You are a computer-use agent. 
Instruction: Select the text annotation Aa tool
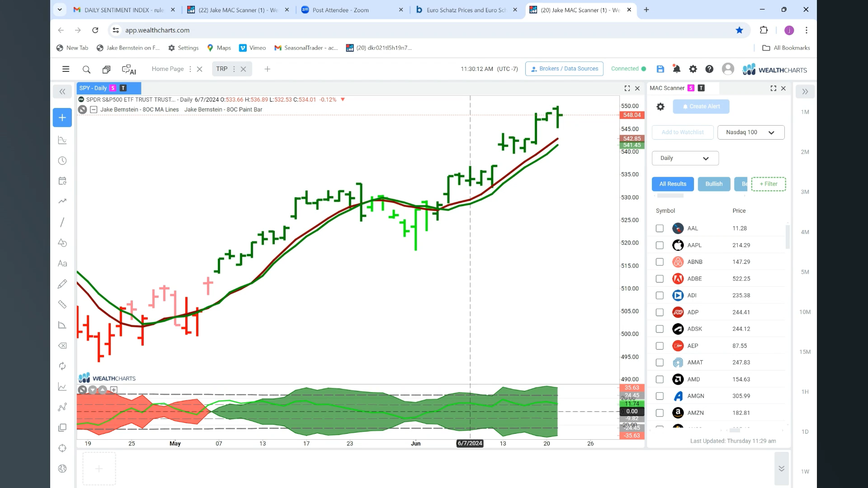click(62, 263)
